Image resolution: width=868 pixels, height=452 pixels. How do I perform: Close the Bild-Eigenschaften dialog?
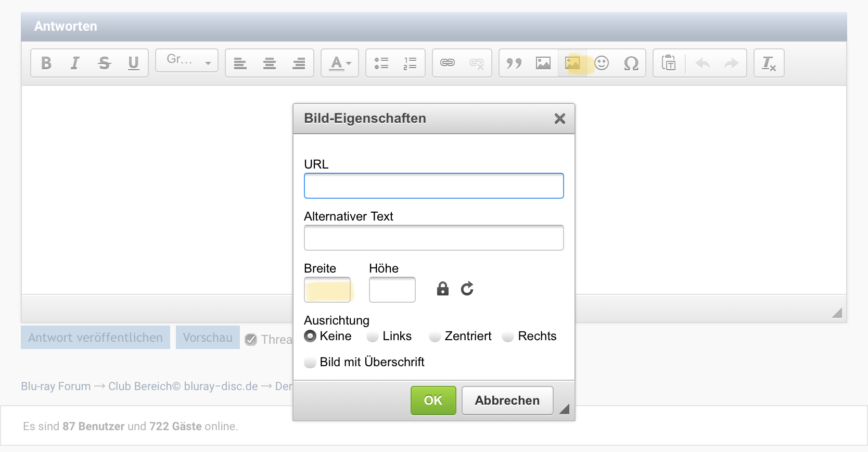click(x=560, y=119)
